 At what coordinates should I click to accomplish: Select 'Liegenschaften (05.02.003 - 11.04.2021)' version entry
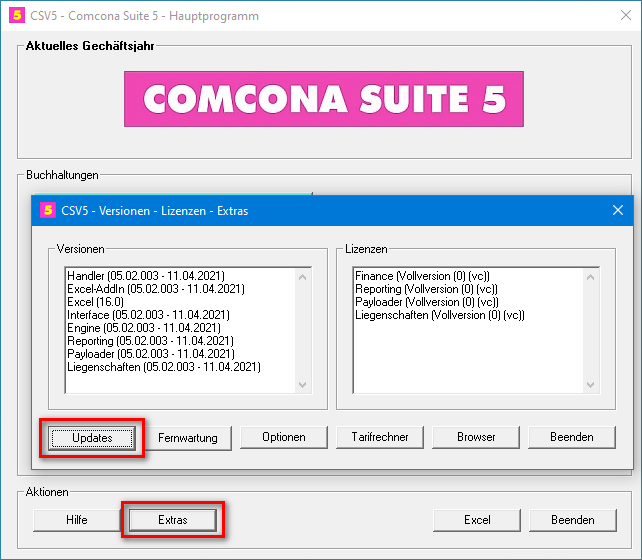164,367
